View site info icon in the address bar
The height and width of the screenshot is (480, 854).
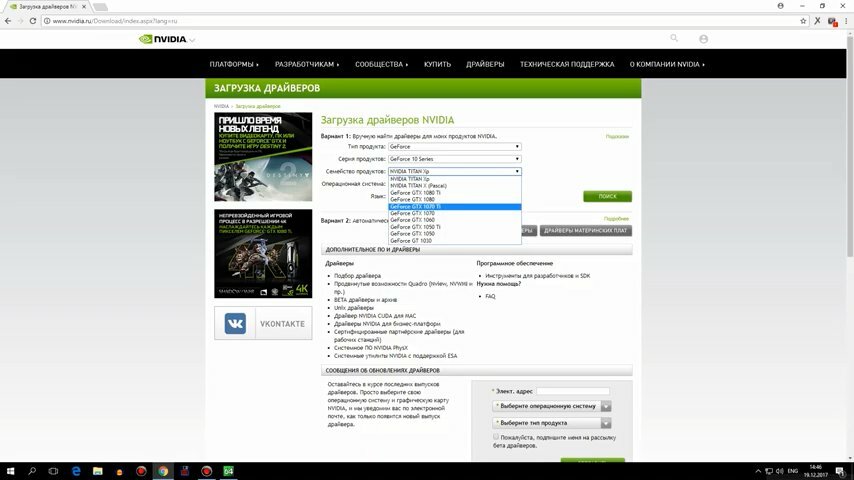[x=47, y=21]
